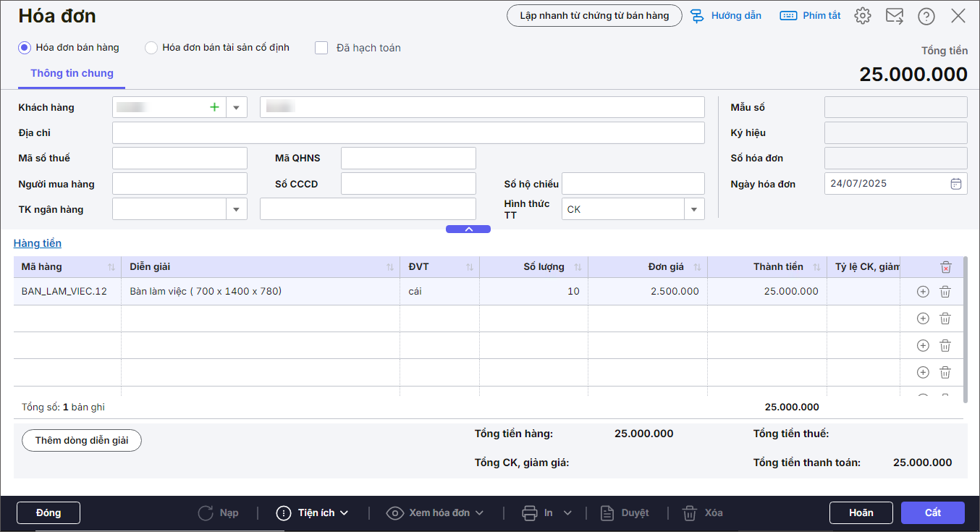Open calendar picker for Ngày hóa đơn

pos(955,184)
